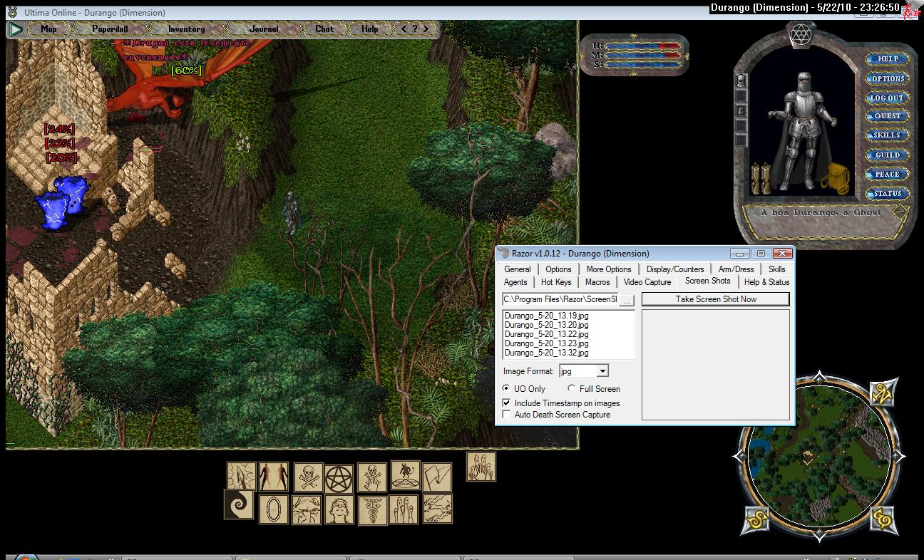Switch to the Macros tab
Image resolution: width=924 pixels, height=560 pixels.
pyautogui.click(x=597, y=282)
